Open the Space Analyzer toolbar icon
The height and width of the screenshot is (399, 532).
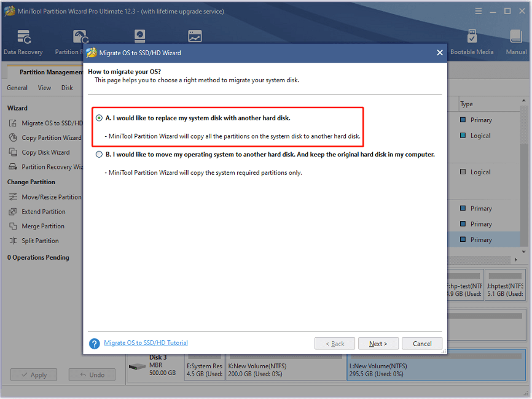tap(195, 36)
